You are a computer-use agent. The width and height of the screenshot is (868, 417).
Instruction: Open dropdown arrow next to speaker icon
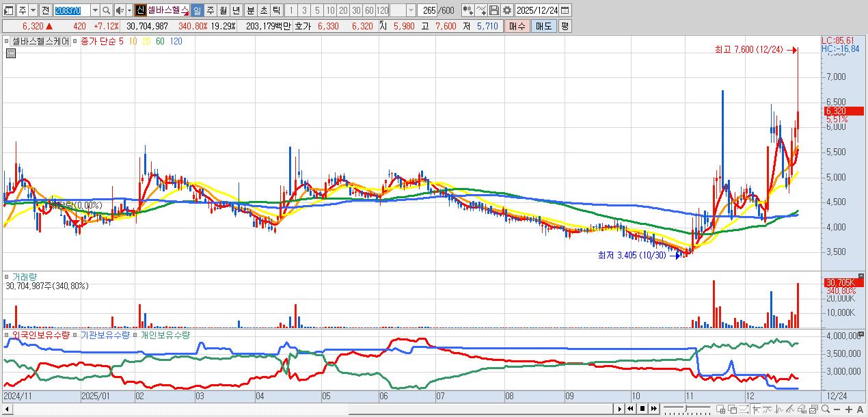129,10
